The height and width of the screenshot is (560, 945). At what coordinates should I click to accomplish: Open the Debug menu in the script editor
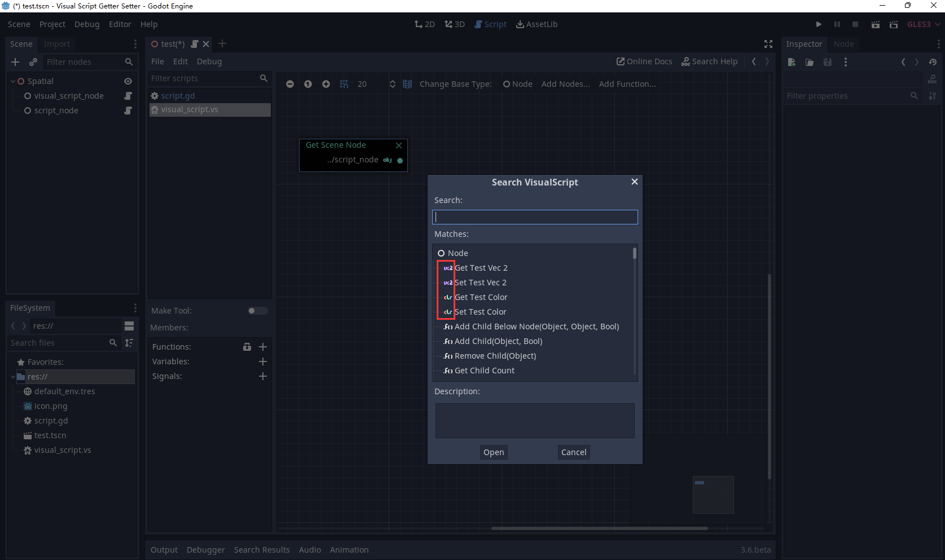point(209,61)
